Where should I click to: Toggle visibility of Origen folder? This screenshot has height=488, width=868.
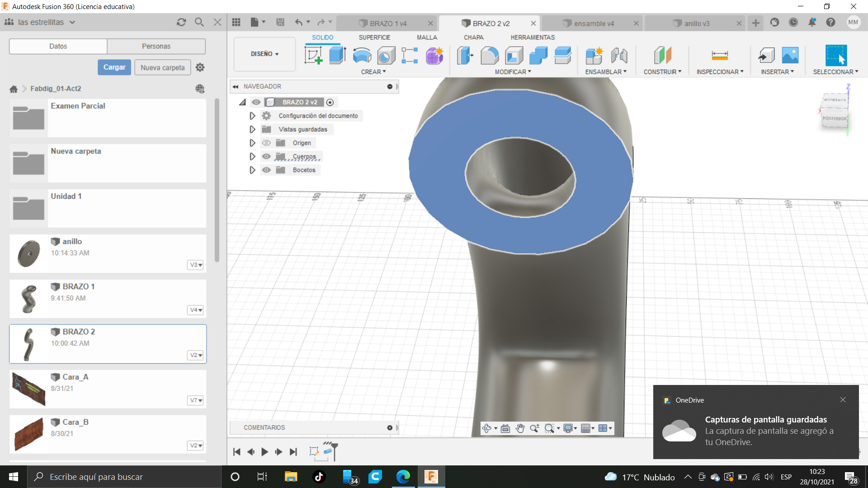coord(266,143)
